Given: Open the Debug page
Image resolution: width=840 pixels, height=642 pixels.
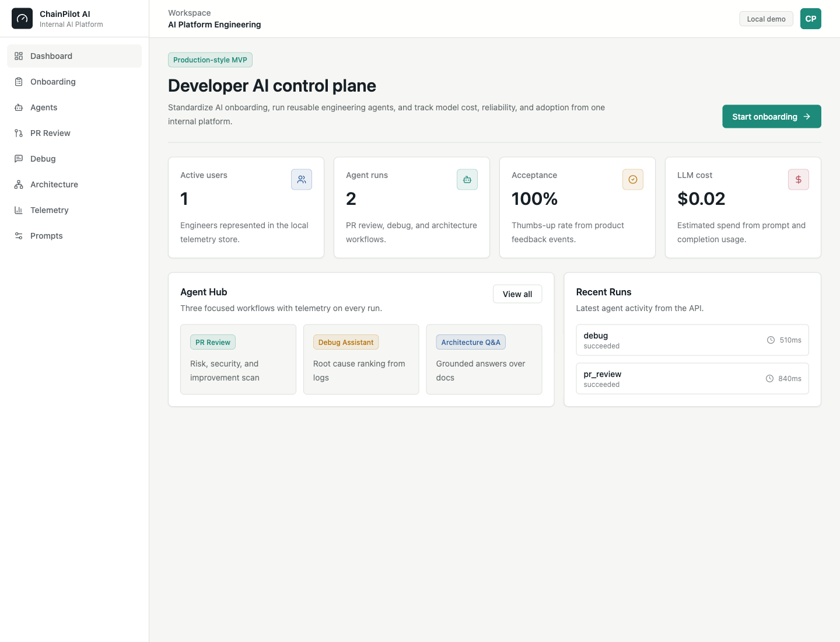Looking at the screenshot, I should click(74, 159).
